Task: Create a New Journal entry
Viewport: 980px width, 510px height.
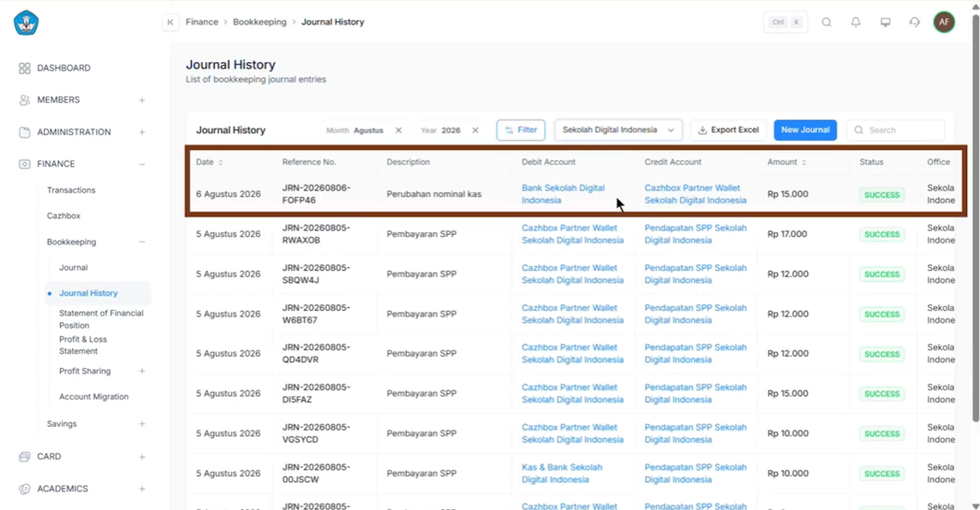Action: click(x=805, y=130)
